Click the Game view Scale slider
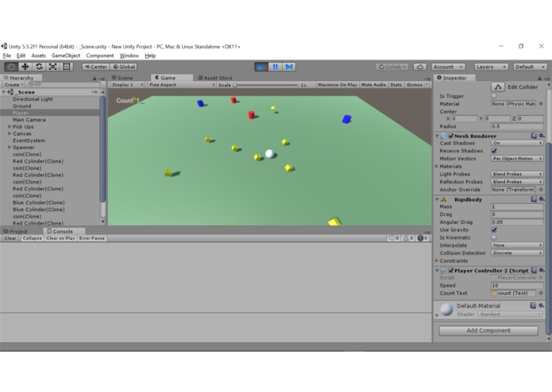 [266, 85]
